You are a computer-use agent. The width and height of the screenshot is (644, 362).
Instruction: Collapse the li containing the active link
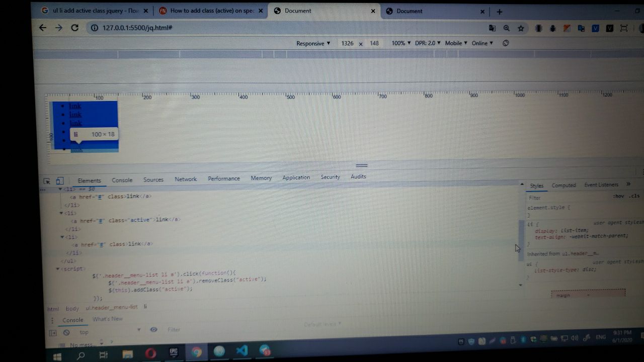coord(61,213)
